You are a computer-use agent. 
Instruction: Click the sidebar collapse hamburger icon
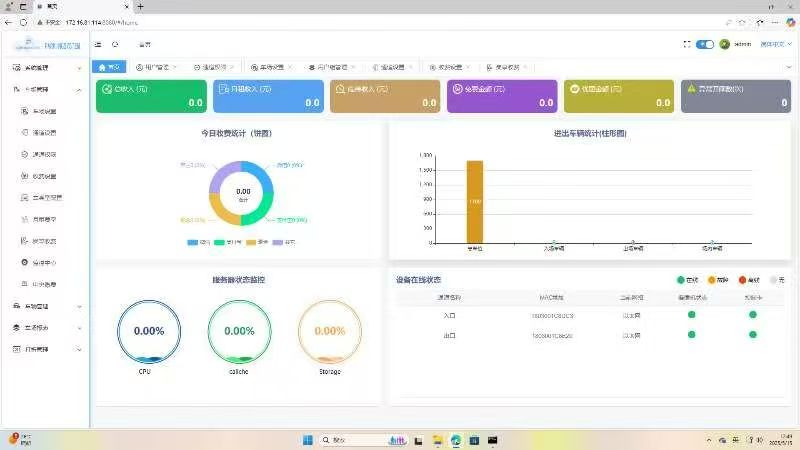98,44
